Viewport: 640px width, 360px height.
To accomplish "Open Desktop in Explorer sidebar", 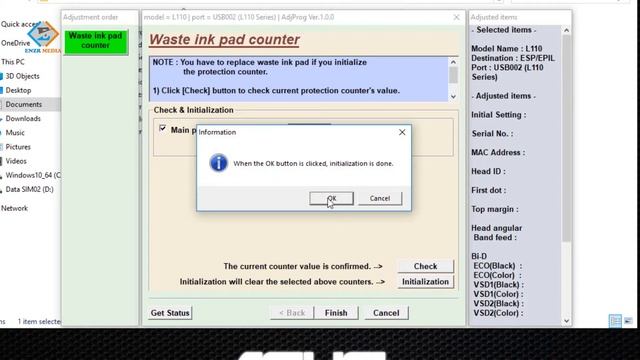I will [x=18, y=90].
